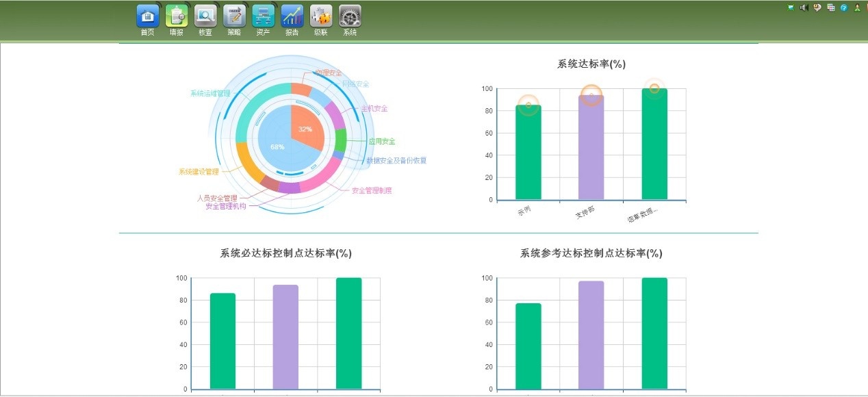This screenshot has height=397, width=868.
Task: Click the 系统建设管理 donut label
Action: coord(199,172)
